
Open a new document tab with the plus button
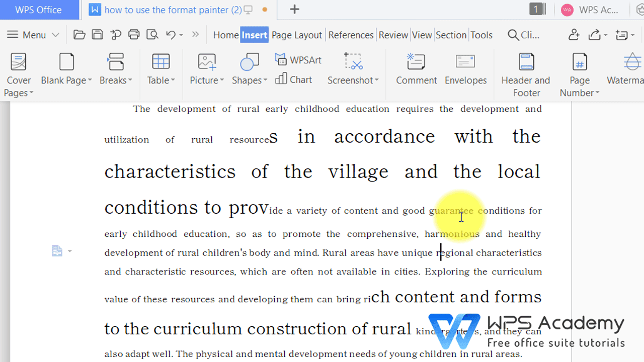(x=294, y=10)
